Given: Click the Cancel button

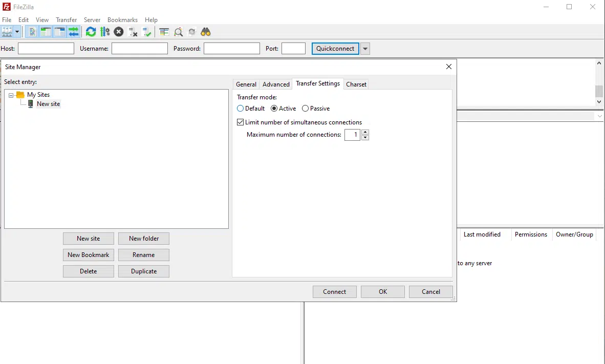Looking at the screenshot, I should click(x=430, y=292).
